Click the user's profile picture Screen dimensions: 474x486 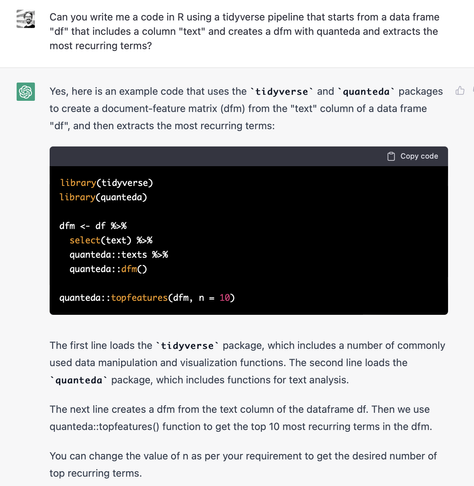pos(26,19)
